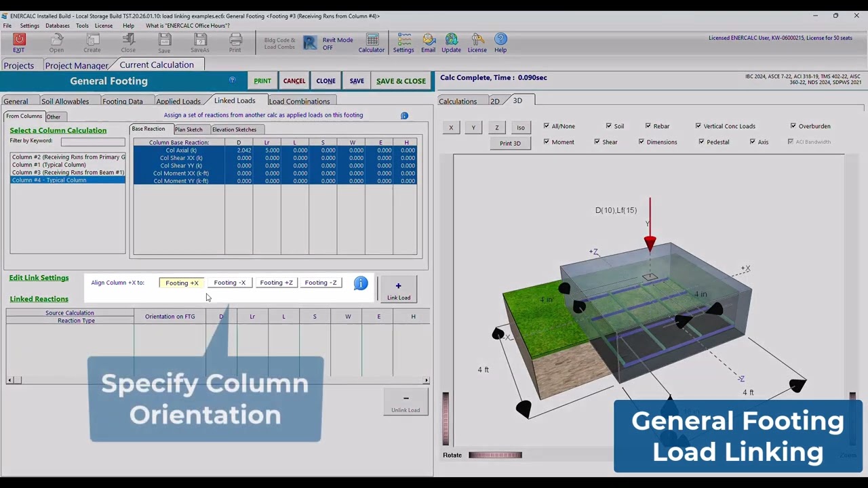Open the Databases menu
868x488 pixels.
(58, 26)
